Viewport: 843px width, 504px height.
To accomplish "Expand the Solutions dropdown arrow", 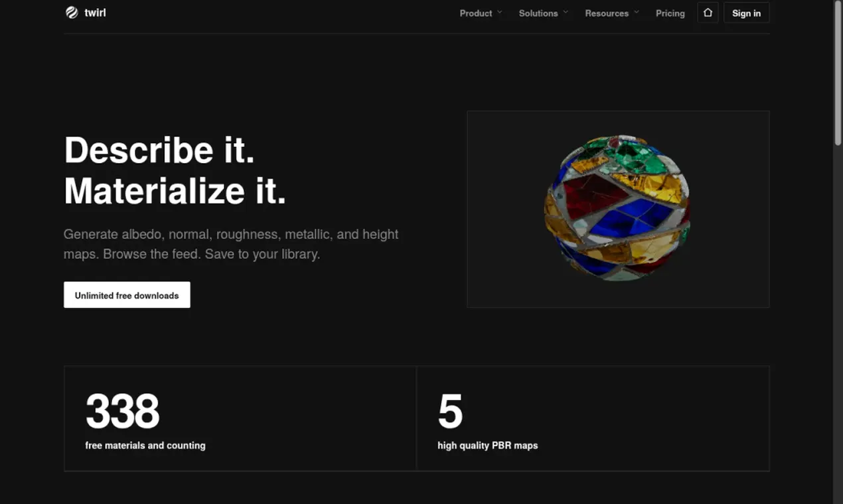I will point(566,12).
